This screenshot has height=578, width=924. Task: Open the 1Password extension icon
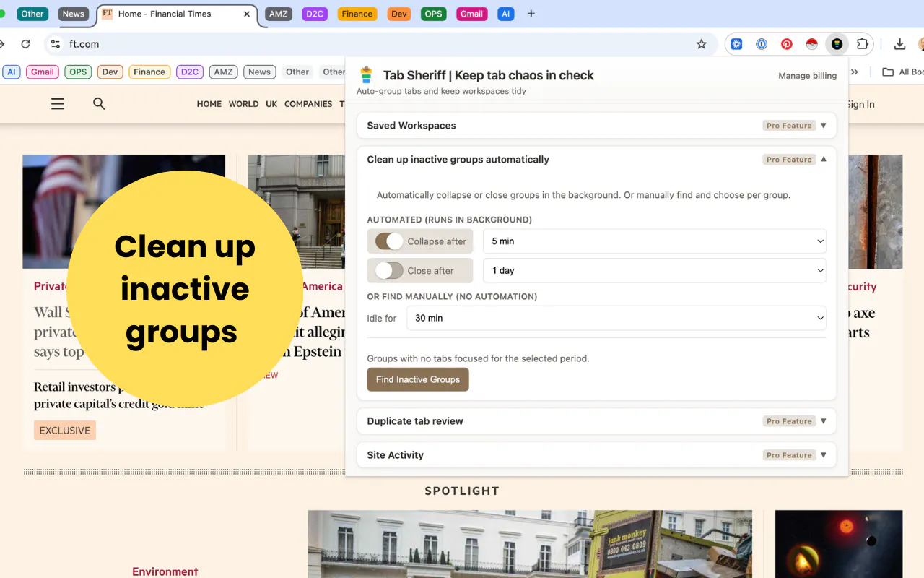[762, 44]
